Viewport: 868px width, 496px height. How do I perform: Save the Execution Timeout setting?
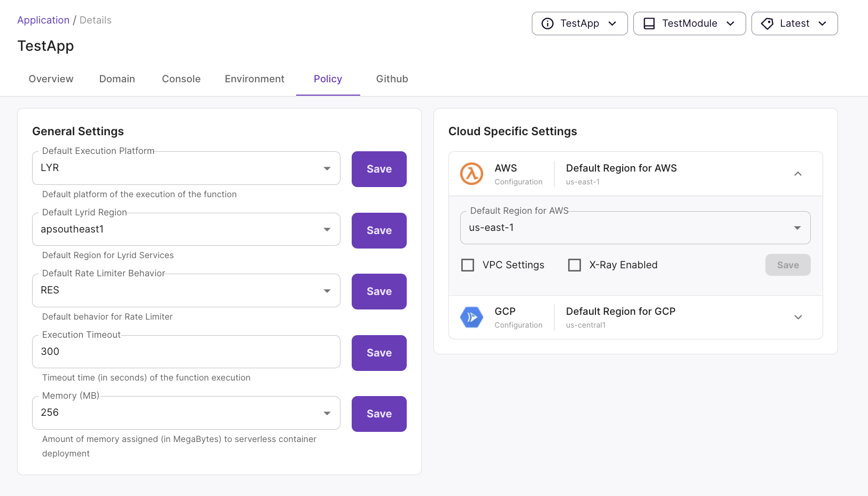pos(379,353)
